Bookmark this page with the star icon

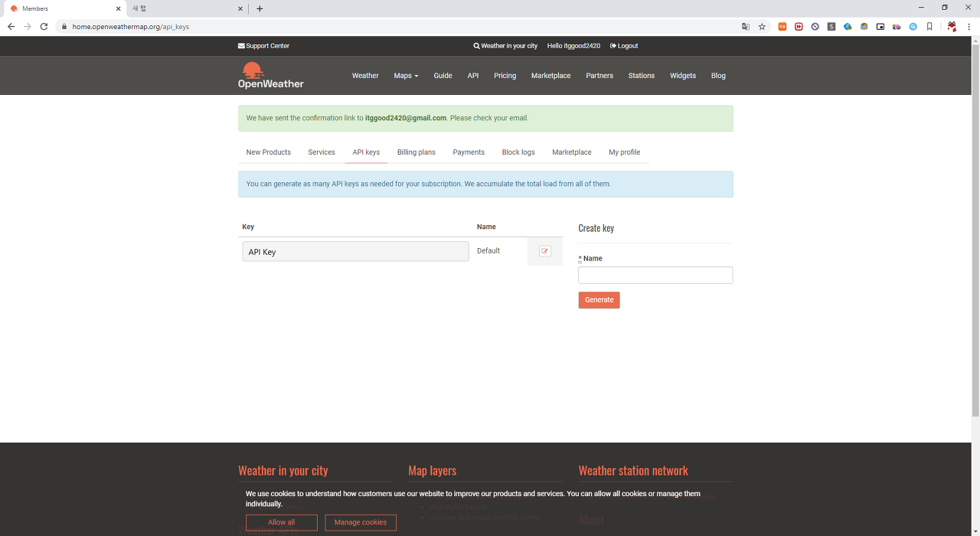[762, 26]
